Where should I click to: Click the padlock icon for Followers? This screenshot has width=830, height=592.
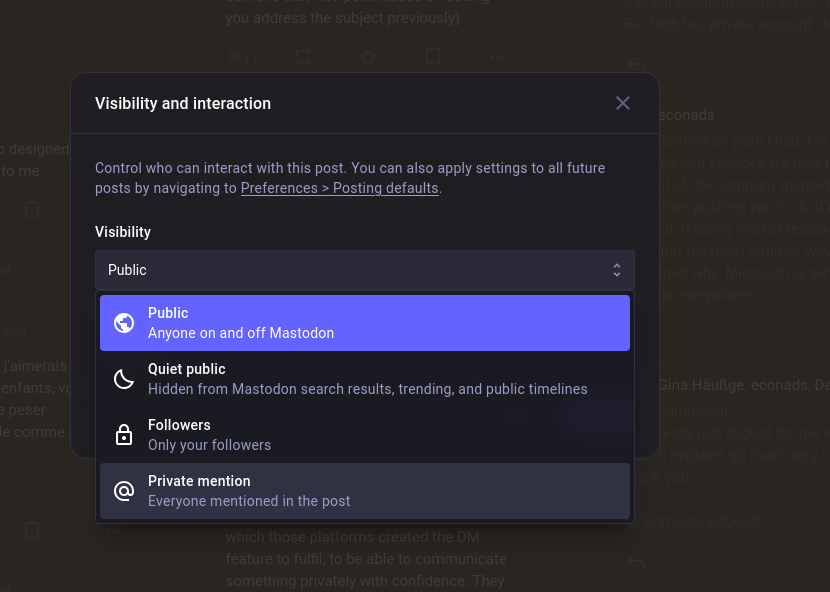pos(124,435)
